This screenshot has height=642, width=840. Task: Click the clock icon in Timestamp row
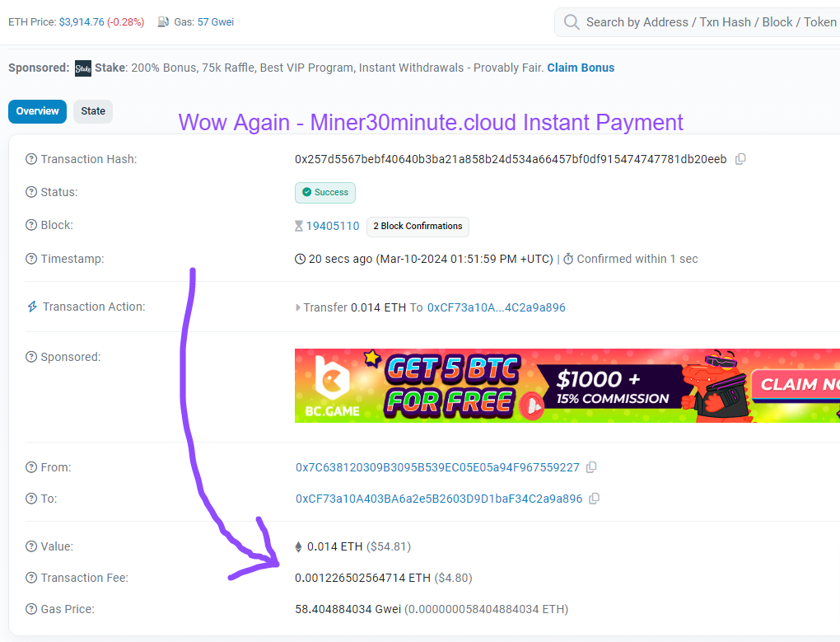[300, 259]
